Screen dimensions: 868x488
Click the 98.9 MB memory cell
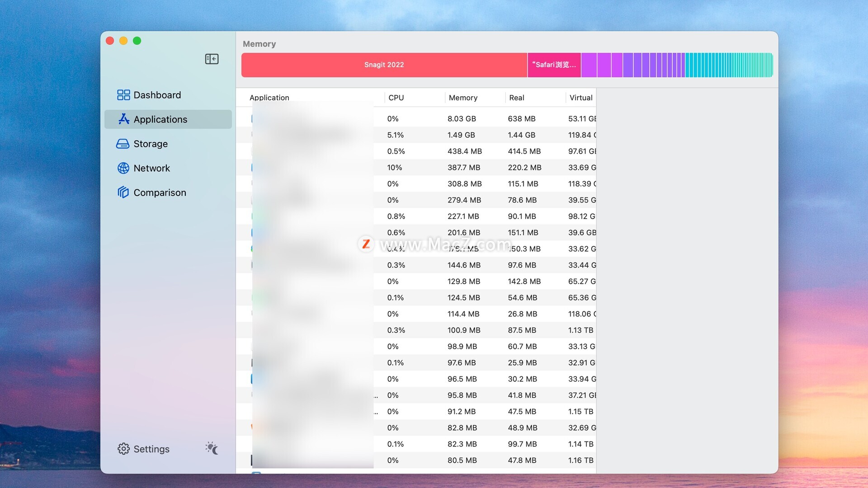point(462,347)
